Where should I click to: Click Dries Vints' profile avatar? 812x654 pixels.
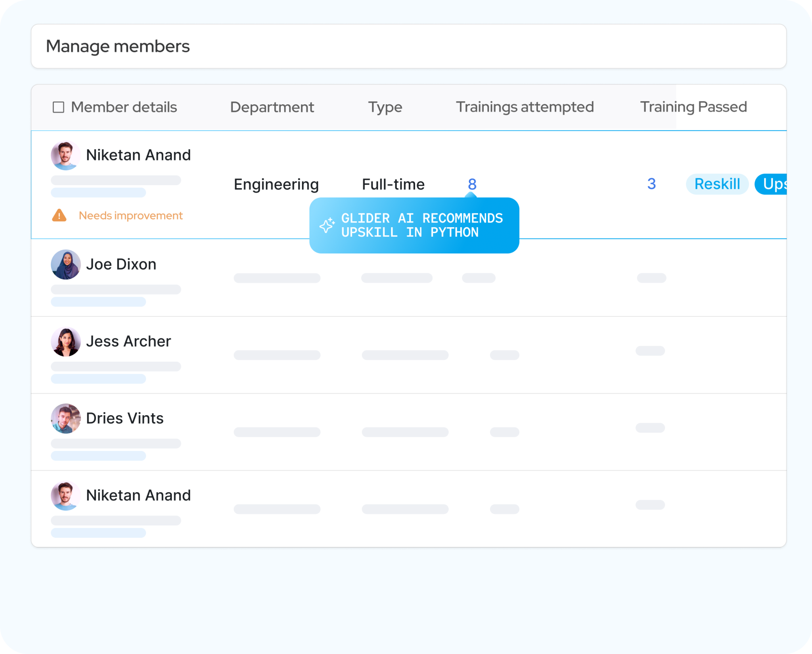(x=65, y=418)
